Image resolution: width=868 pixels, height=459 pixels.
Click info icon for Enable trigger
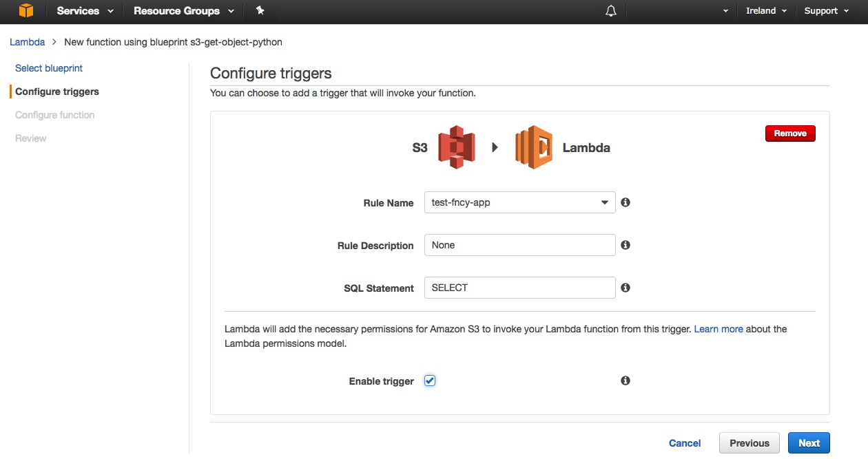point(626,381)
